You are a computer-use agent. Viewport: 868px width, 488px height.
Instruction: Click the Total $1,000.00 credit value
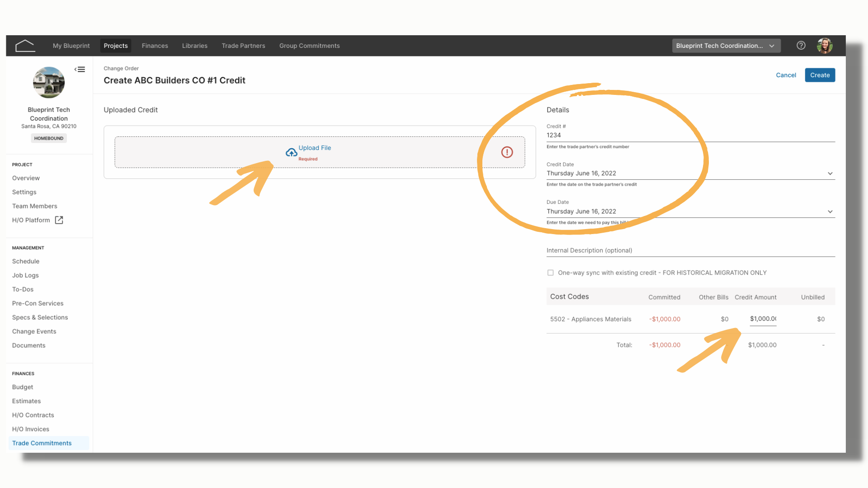tap(762, 345)
